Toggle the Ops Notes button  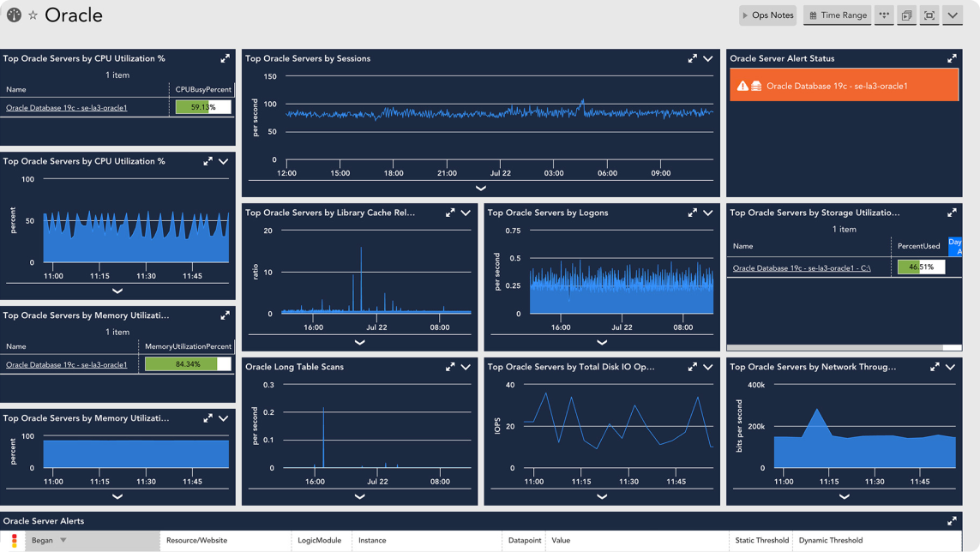(767, 15)
